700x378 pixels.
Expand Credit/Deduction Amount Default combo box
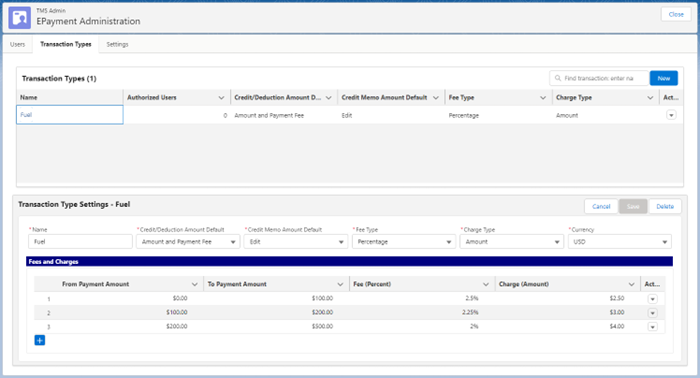point(188,242)
